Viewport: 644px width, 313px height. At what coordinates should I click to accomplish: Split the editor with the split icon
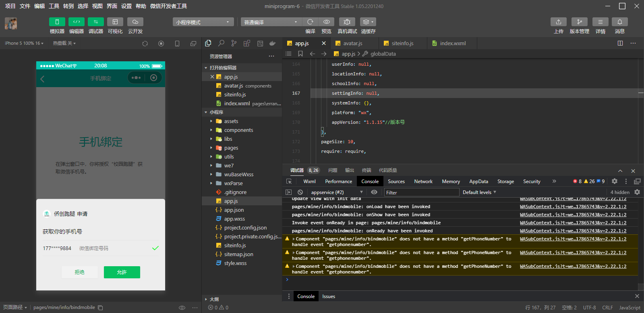coord(620,43)
